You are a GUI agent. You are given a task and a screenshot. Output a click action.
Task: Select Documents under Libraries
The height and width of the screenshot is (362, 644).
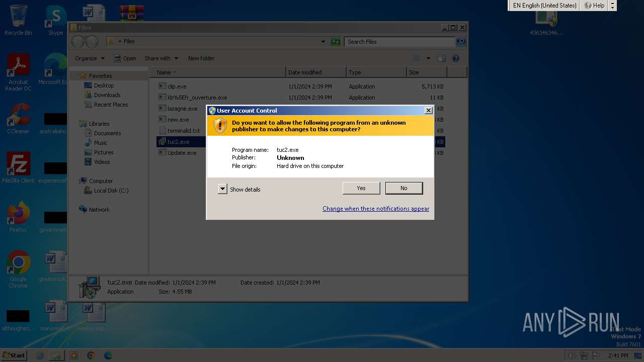pos(107,133)
